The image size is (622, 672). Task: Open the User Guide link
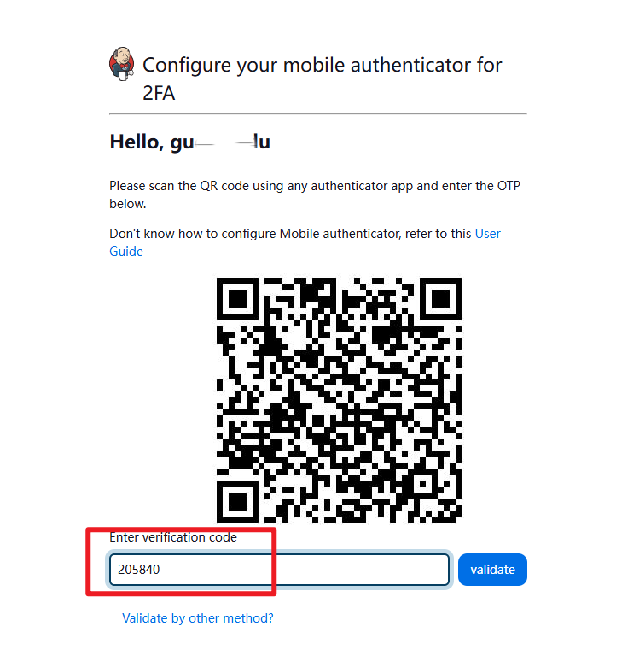coord(305,242)
